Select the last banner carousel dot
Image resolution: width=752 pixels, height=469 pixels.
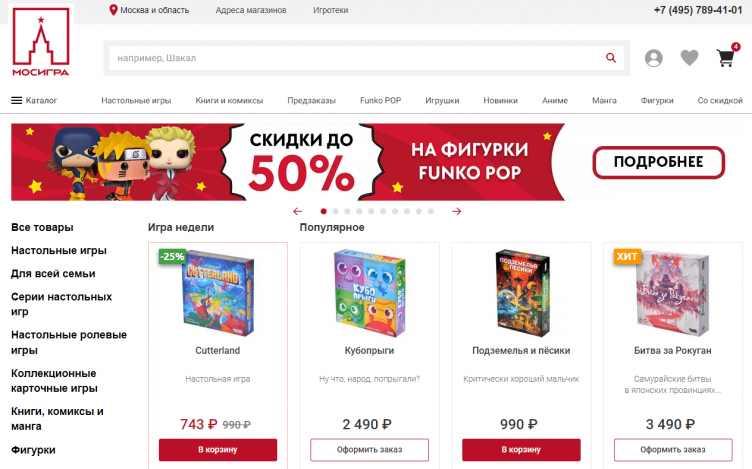pyautogui.click(x=431, y=211)
